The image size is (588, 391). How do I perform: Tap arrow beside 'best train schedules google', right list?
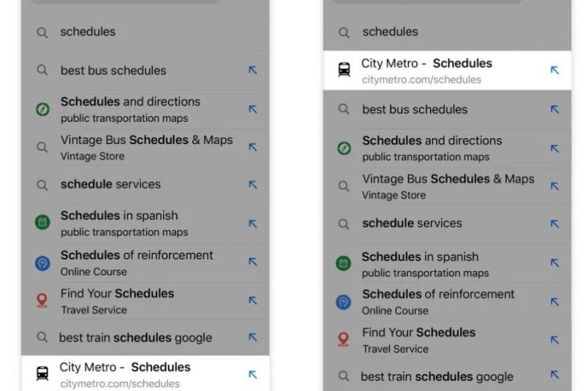[555, 377]
